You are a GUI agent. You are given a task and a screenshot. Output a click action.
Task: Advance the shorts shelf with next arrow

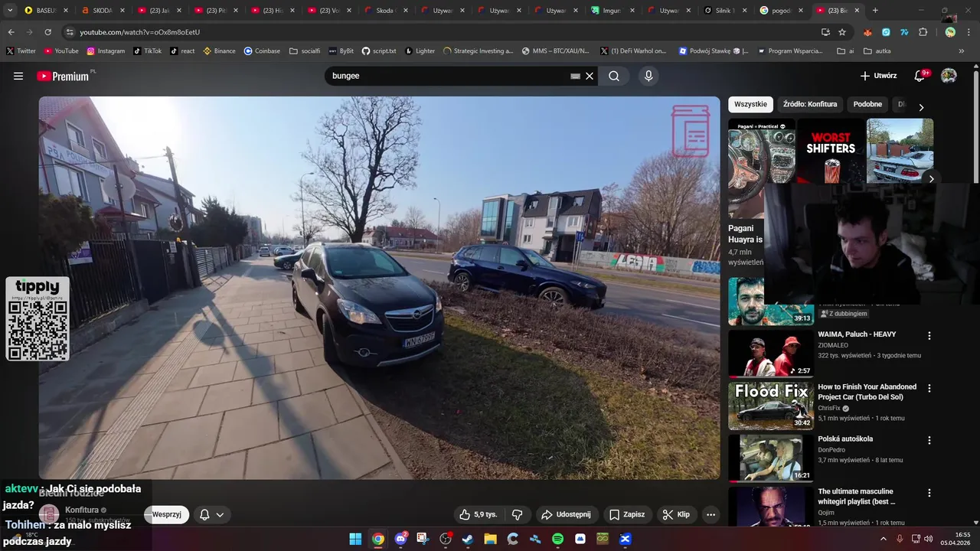[x=931, y=179]
